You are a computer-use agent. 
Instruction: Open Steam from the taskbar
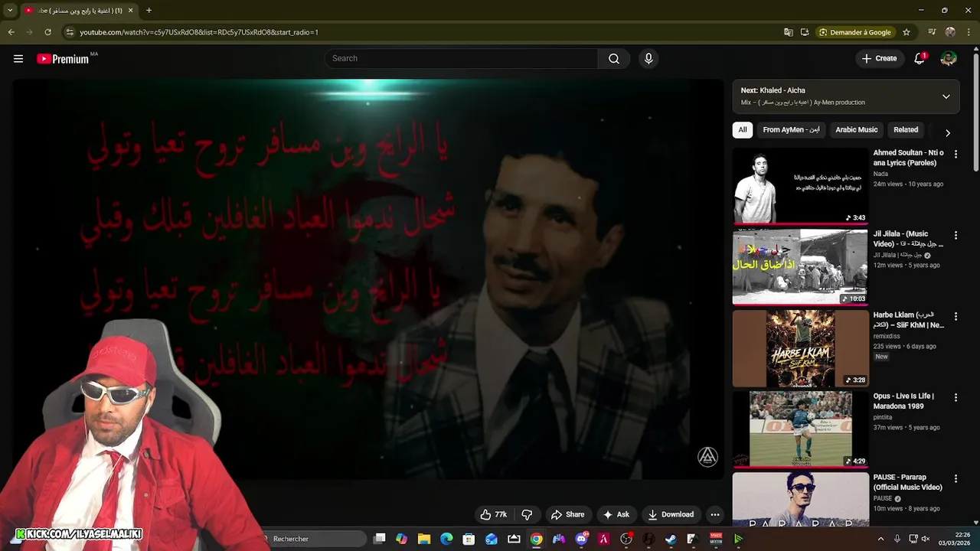[671, 539]
